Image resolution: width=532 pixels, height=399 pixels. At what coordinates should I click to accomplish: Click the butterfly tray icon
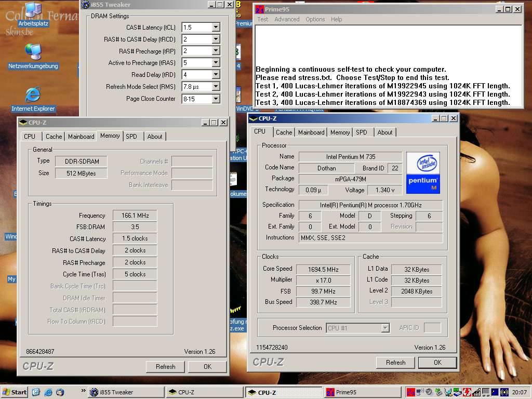coord(448,392)
